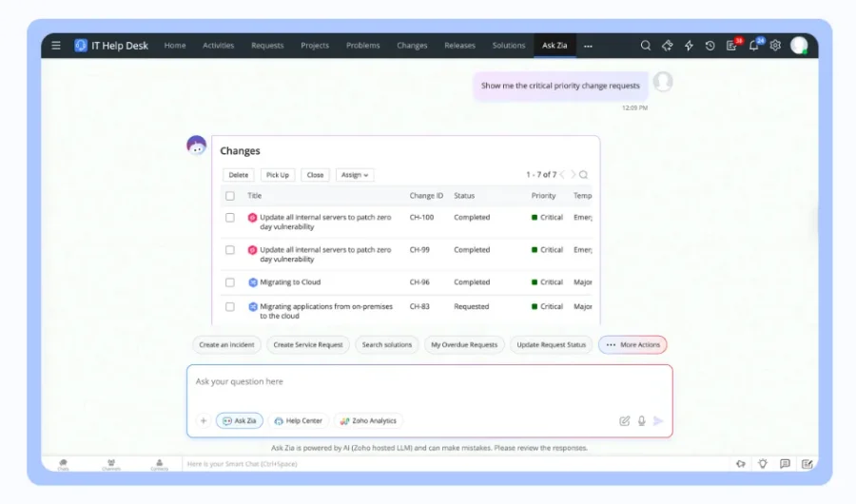Image resolution: width=856 pixels, height=504 pixels.
Task: Expand the Assign dropdown
Action: [x=355, y=175]
